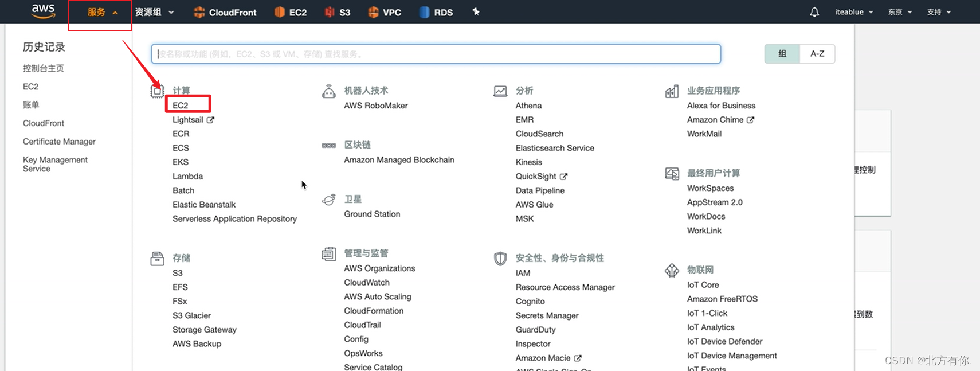Click the 机器人技术 robotics category icon
The image size is (980, 371).
(328, 91)
